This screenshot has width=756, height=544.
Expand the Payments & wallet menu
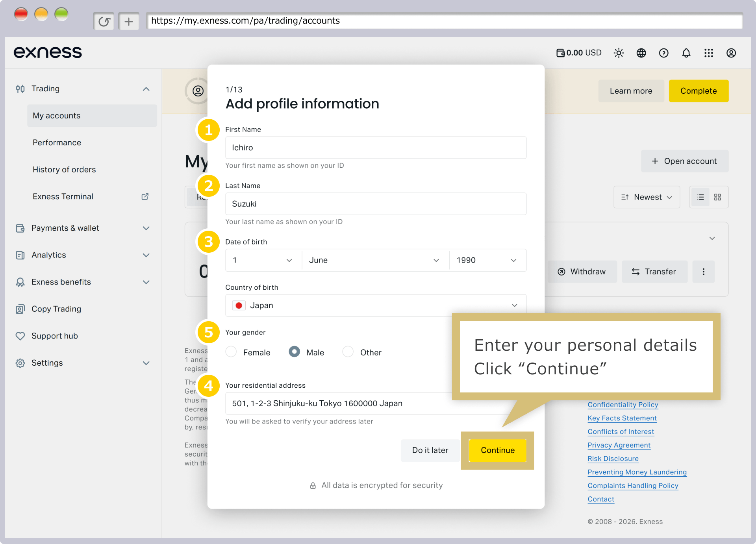pos(83,228)
